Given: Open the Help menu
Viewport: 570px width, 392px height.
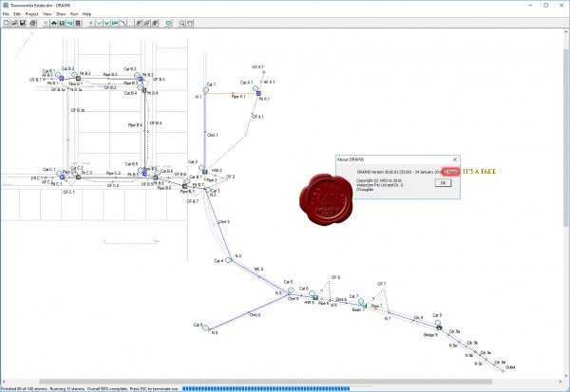Looking at the screenshot, I should pyautogui.click(x=87, y=14).
